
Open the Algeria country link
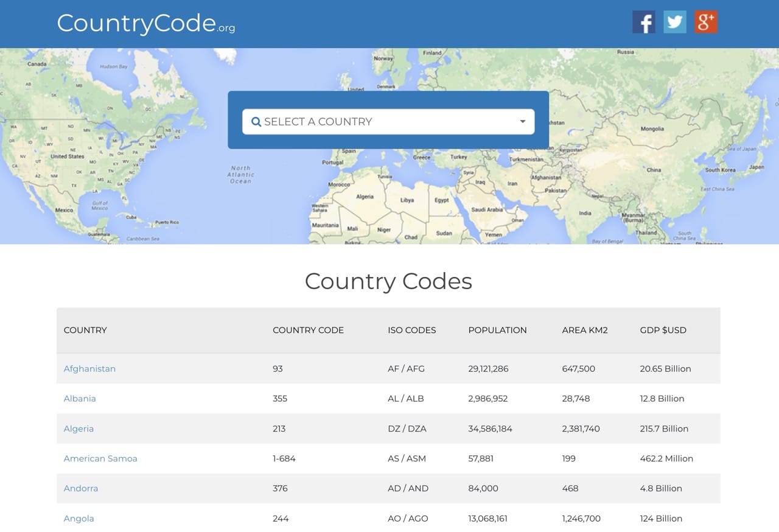coord(79,429)
